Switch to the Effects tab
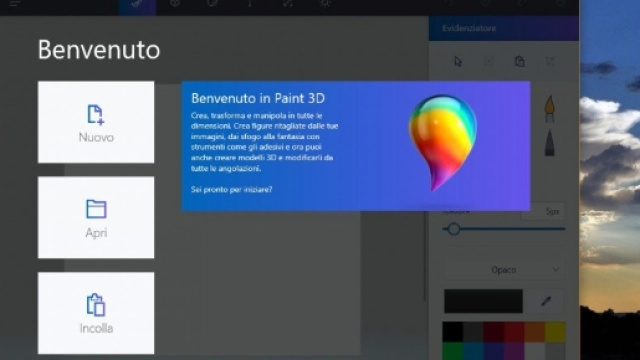The image size is (640, 360). coord(325,4)
